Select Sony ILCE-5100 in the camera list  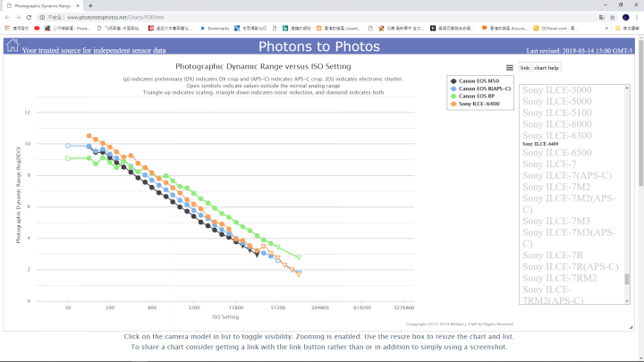tap(557, 113)
